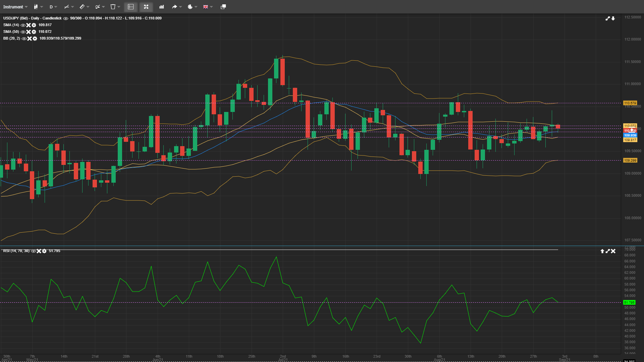Viewport: 644px width, 362px height.
Task: Click the 111.50000 price axis label
Action: (633, 62)
